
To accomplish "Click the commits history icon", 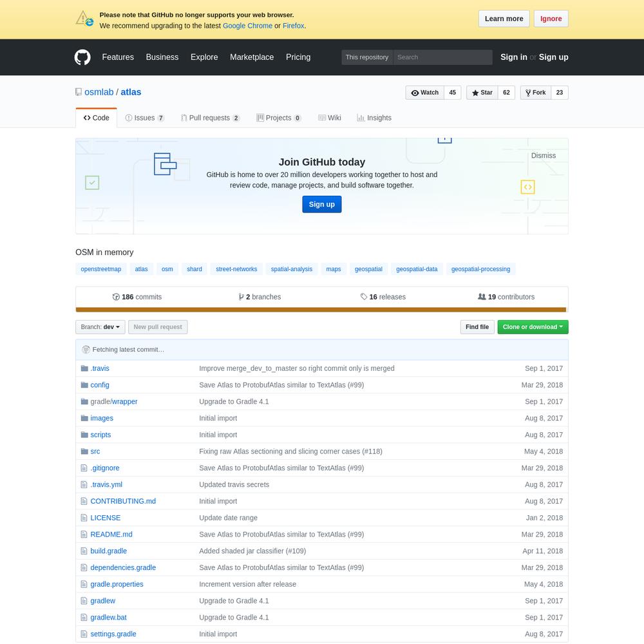I will coord(116,297).
